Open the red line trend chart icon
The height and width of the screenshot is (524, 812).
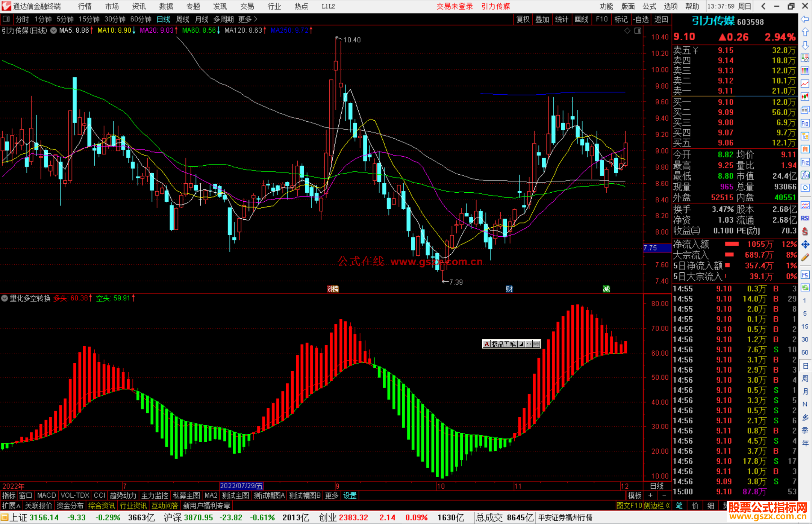(805, 84)
